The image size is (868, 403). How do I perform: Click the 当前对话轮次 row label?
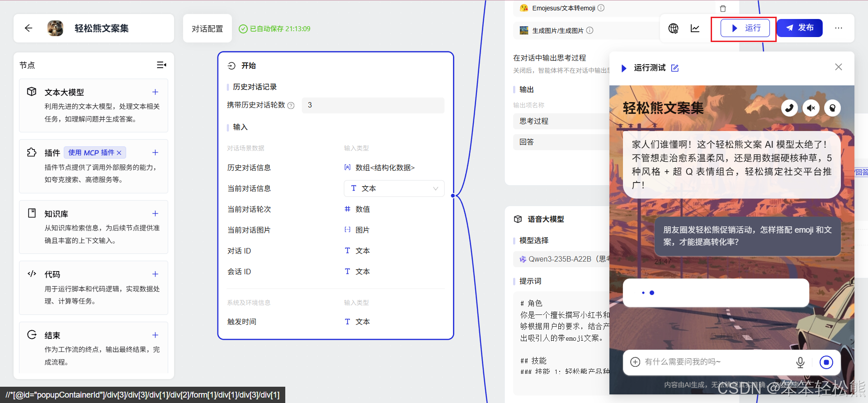click(249, 209)
